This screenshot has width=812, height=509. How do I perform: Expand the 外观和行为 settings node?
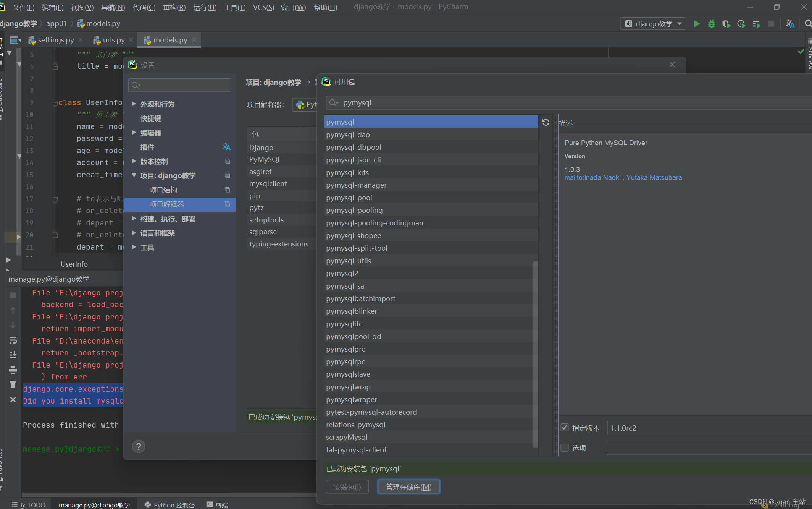(x=134, y=104)
